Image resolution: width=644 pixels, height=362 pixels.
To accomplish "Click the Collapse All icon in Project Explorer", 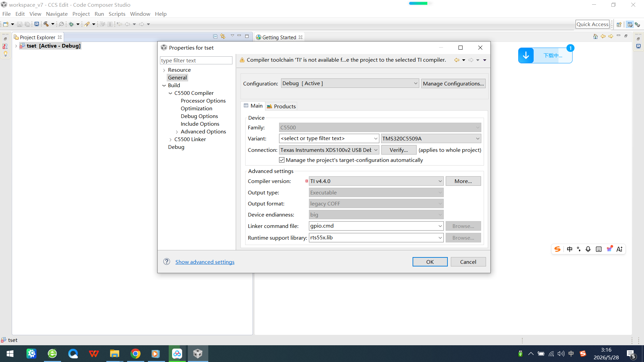I will pos(215,36).
